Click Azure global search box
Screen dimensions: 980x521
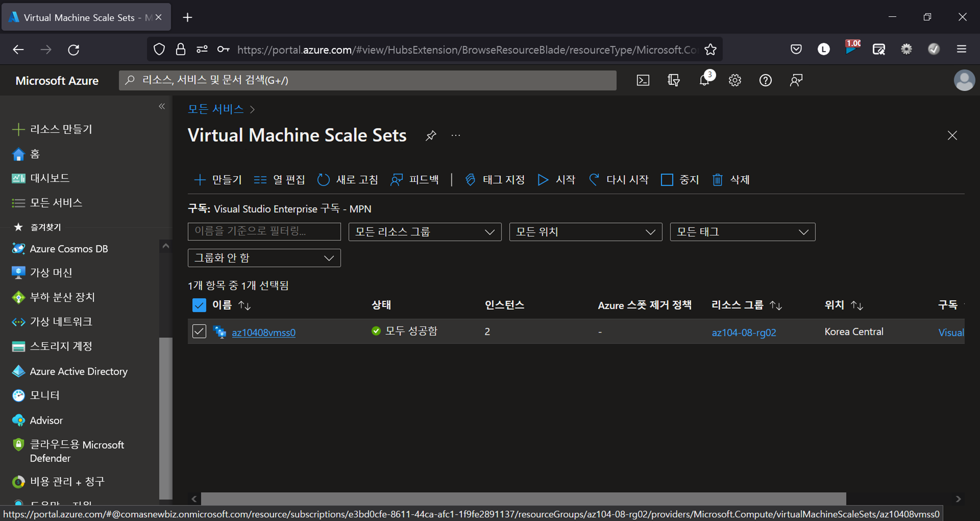tap(367, 80)
